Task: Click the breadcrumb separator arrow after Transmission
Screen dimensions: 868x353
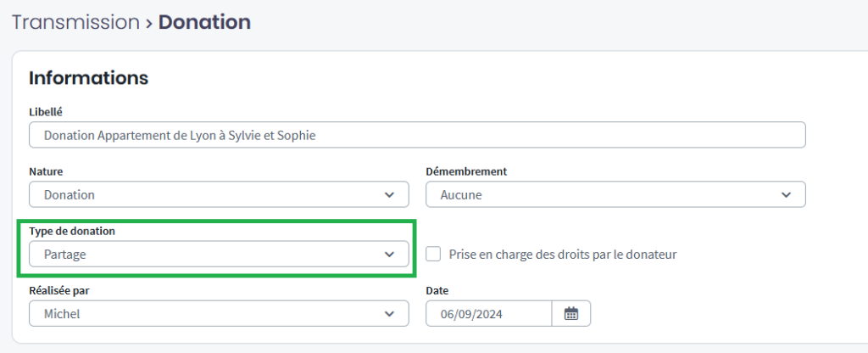Action: [149, 22]
